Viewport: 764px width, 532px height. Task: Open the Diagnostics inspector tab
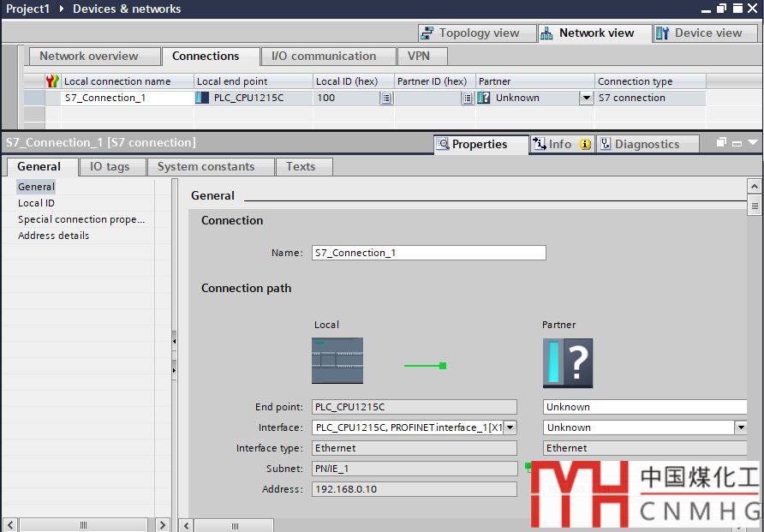pyautogui.click(x=647, y=145)
